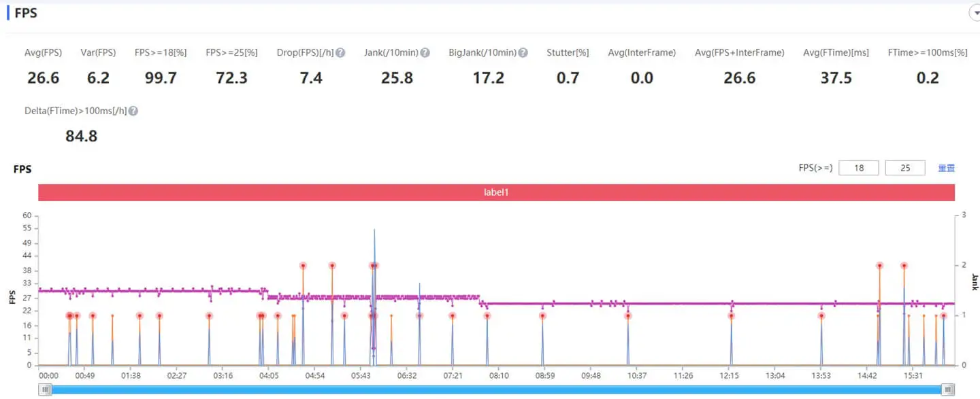Screen dimensions: 980x399
Task: Click the blue reset link 重置
Action: [947, 168]
